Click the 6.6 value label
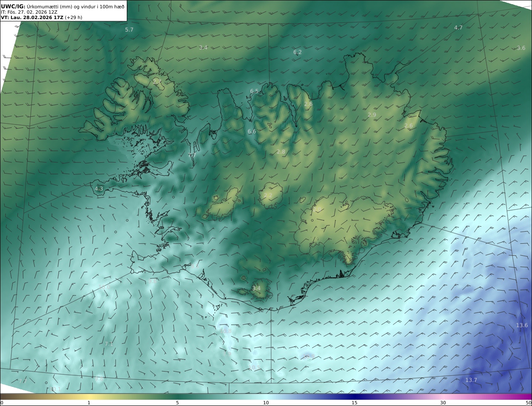532x406 pixels. click(252, 132)
